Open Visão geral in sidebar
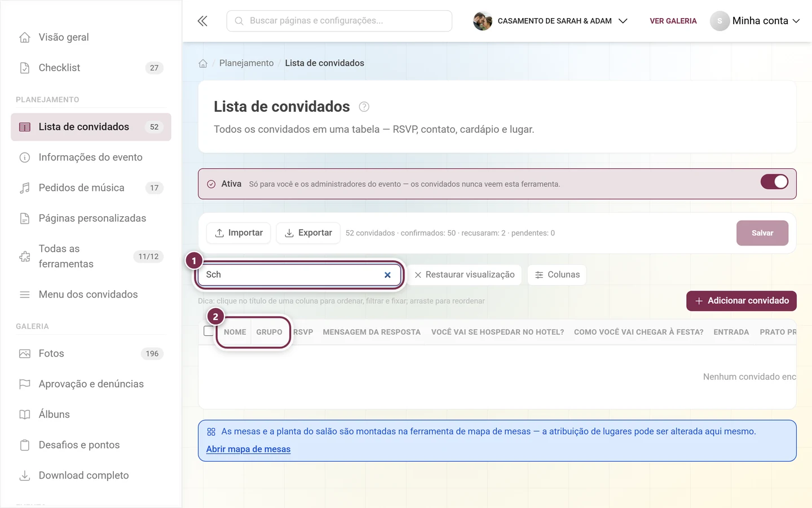The width and height of the screenshot is (812, 508). click(91, 37)
